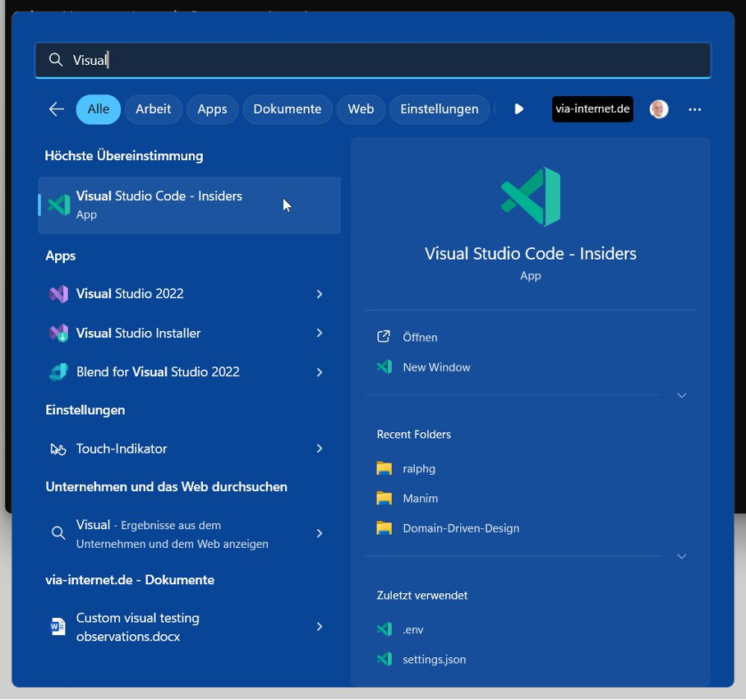
Task: Click the magnifier icon in search box
Action: pyautogui.click(x=56, y=60)
